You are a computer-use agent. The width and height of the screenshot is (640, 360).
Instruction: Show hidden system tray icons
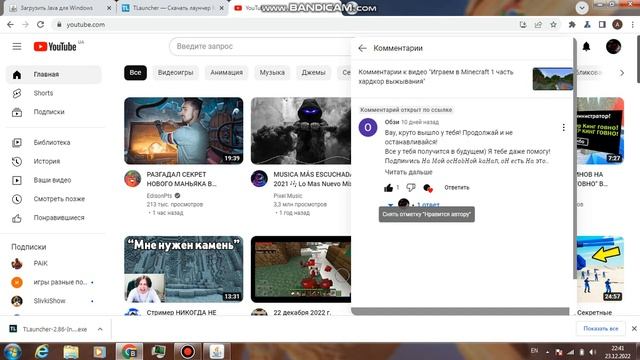547,352
